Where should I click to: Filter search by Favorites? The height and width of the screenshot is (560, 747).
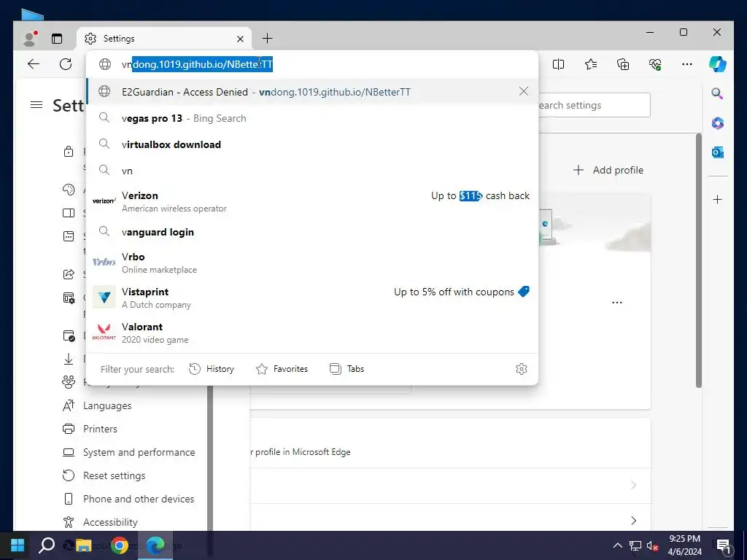click(x=282, y=368)
